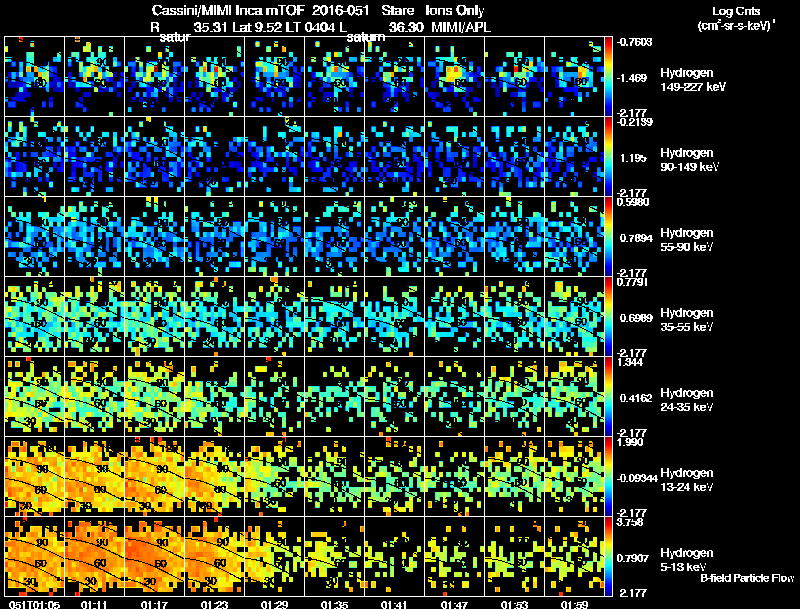
Task: Click the 051T01:05 time label
Action: coord(34,605)
